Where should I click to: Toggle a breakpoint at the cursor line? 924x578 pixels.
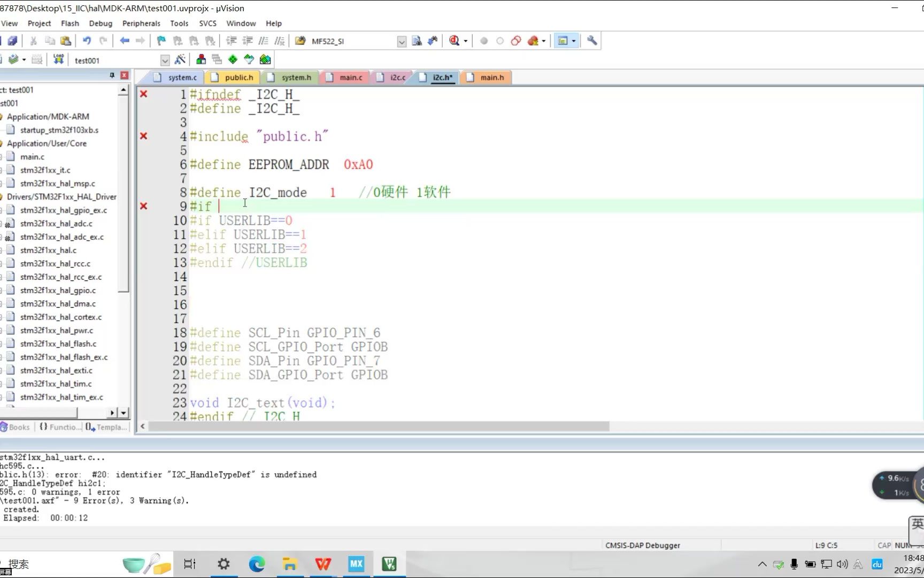click(484, 41)
